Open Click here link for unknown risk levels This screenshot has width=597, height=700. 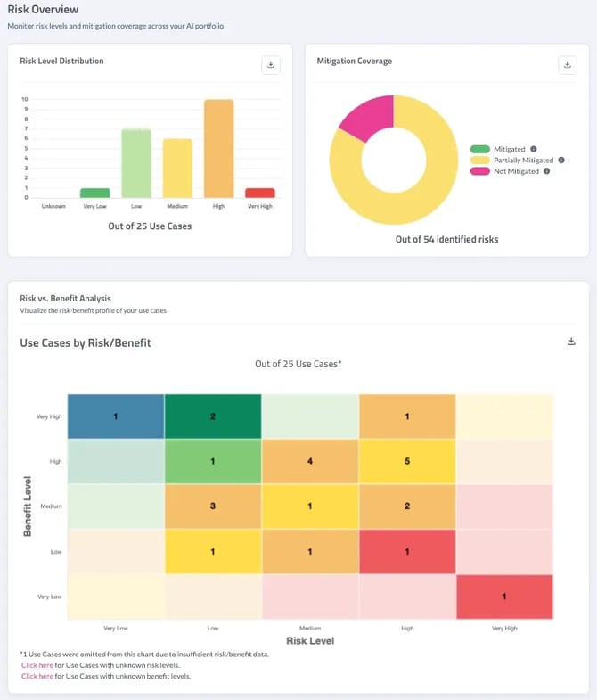37,665
